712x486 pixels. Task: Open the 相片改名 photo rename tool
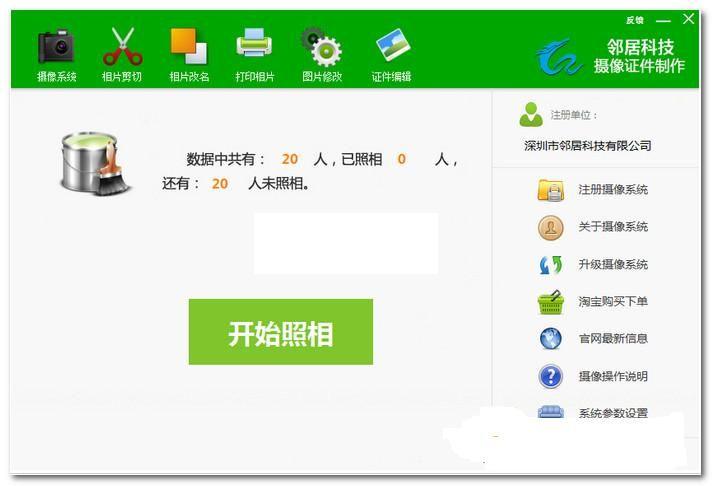click(189, 53)
